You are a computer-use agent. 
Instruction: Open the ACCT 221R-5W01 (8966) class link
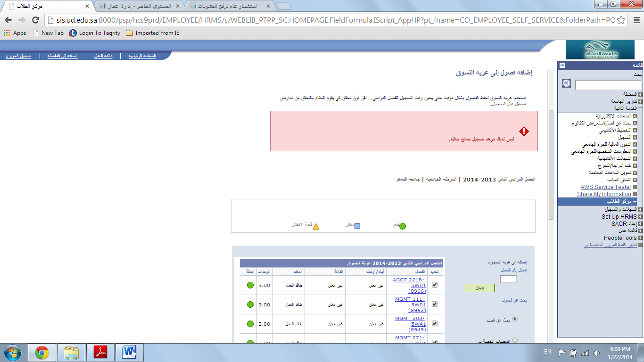(x=410, y=285)
